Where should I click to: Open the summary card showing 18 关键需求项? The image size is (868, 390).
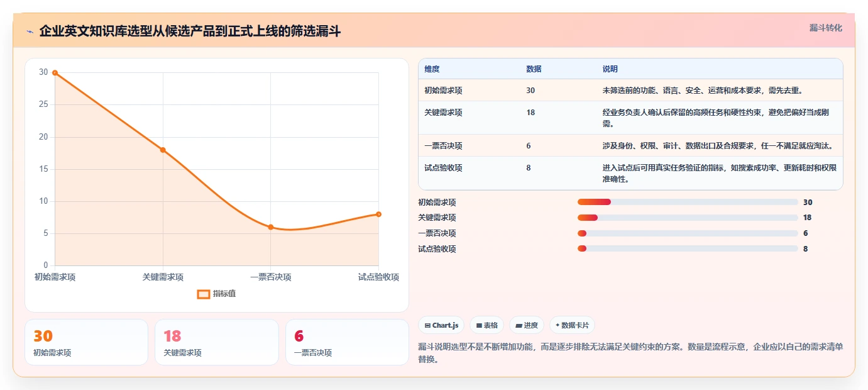216,342
